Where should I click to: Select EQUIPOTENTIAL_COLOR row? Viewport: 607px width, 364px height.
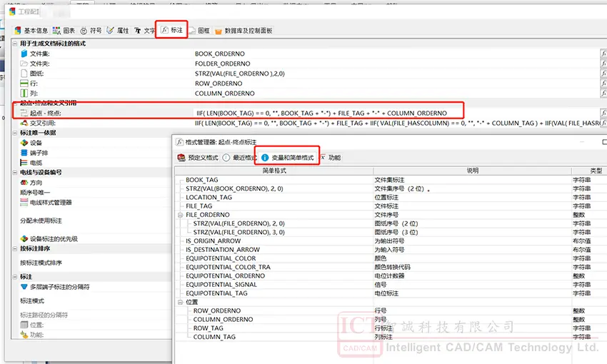[221, 258]
